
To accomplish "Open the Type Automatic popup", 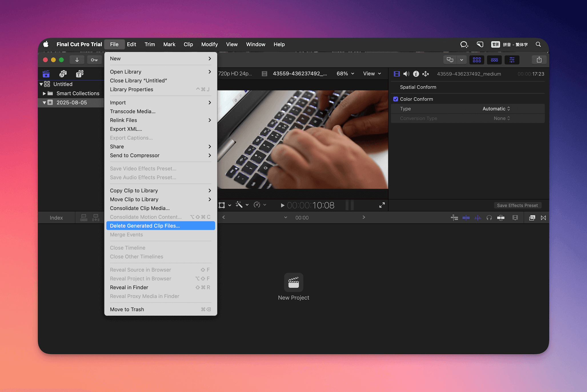I will [496, 109].
